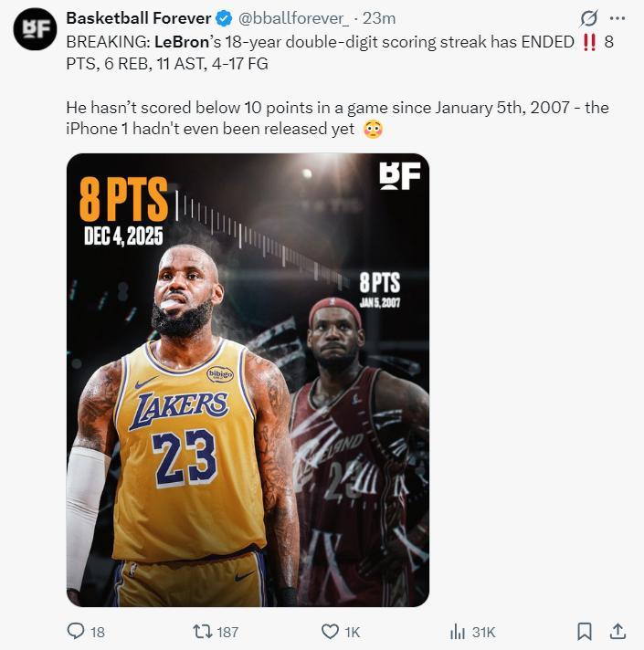Image resolution: width=644 pixels, height=650 pixels.
Task: Open the @bballforever_ handle link
Action: [292, 18]
